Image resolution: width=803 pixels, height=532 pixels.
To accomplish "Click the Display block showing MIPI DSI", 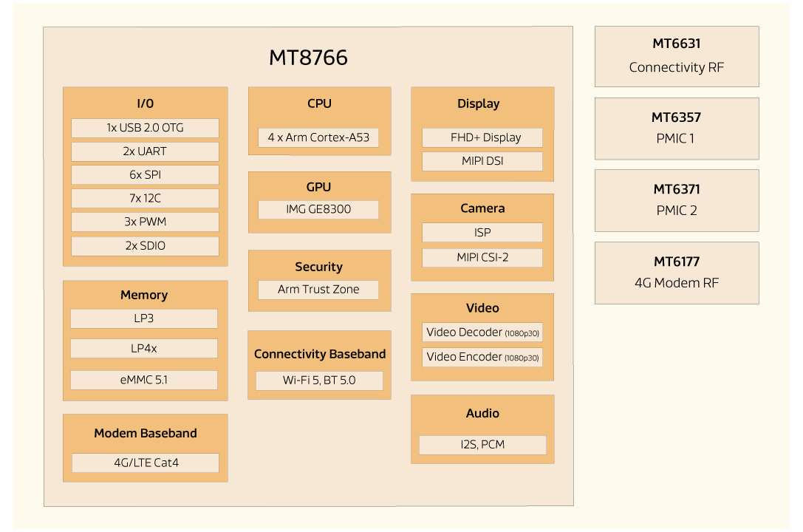I will [482, 160].
